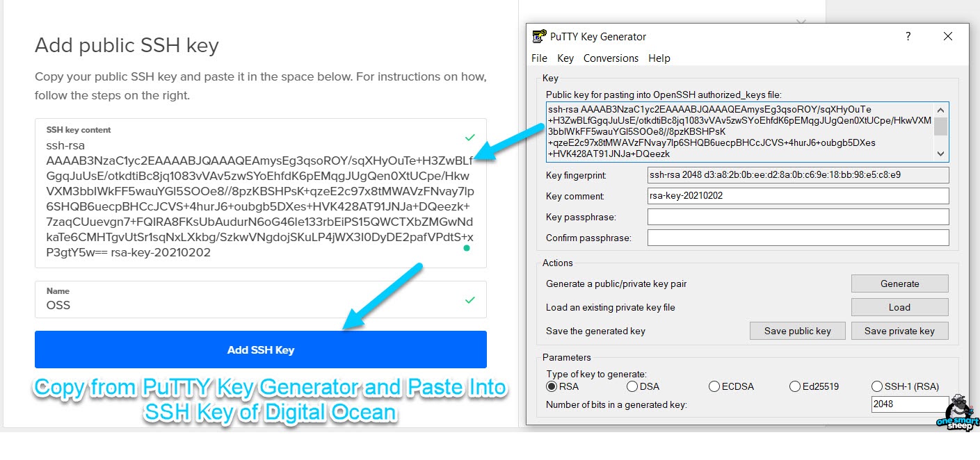The height and width of the screenshot is (460, 980).
Task: Click the Key passphrase field
Action: tap(798, 217)
